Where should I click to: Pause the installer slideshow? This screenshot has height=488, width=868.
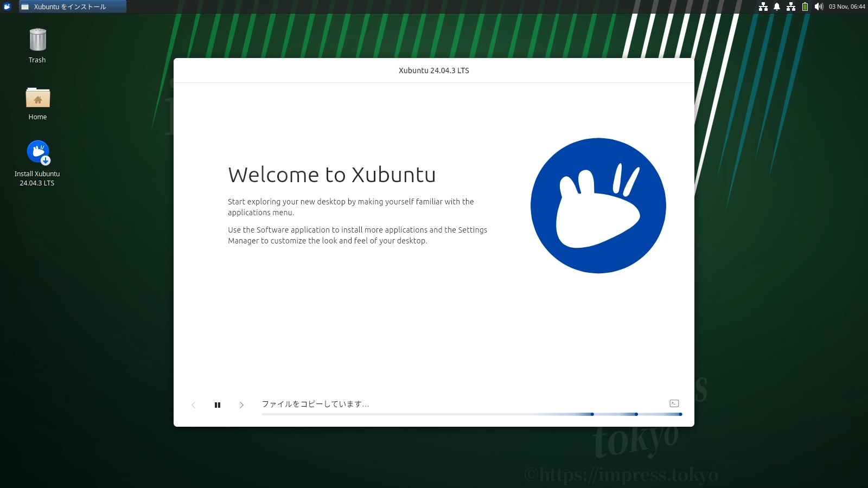218,405
